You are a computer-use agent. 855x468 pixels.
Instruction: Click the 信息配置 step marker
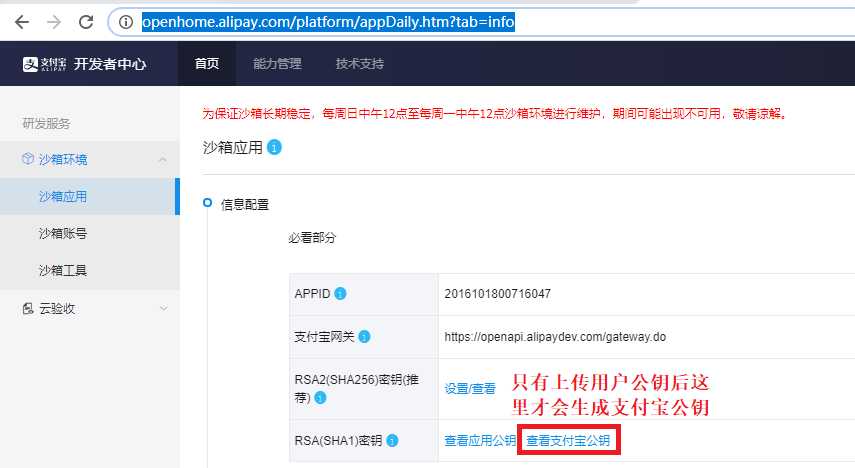click(207, 203)
